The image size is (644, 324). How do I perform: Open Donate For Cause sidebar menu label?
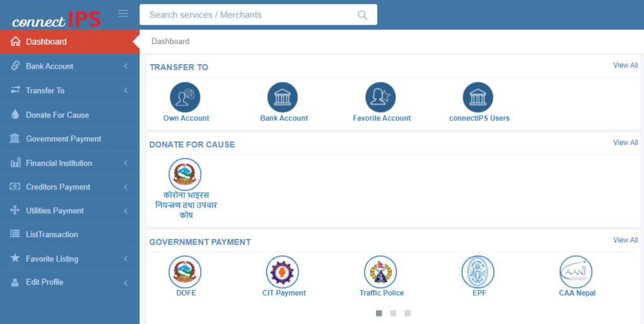coord(57,115)
